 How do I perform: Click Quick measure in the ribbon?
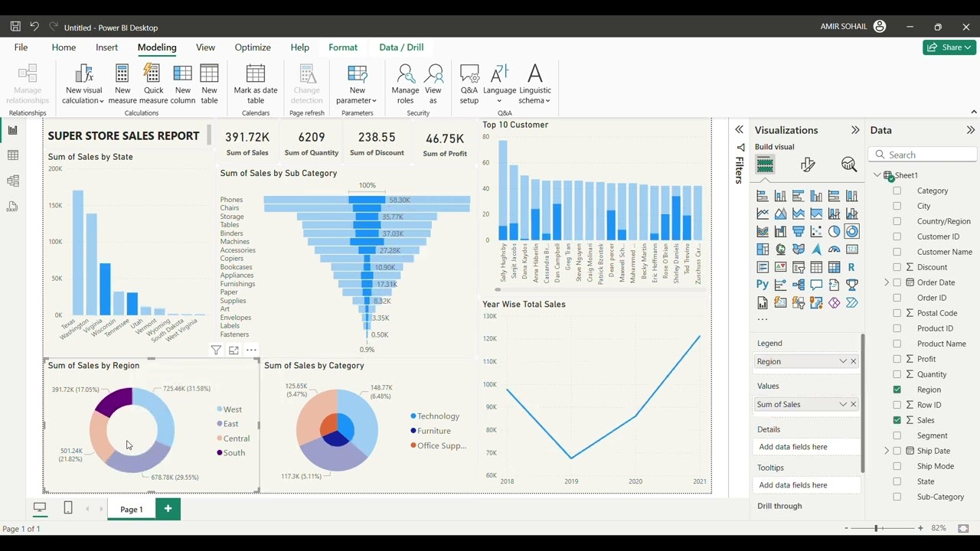point(153,84)
